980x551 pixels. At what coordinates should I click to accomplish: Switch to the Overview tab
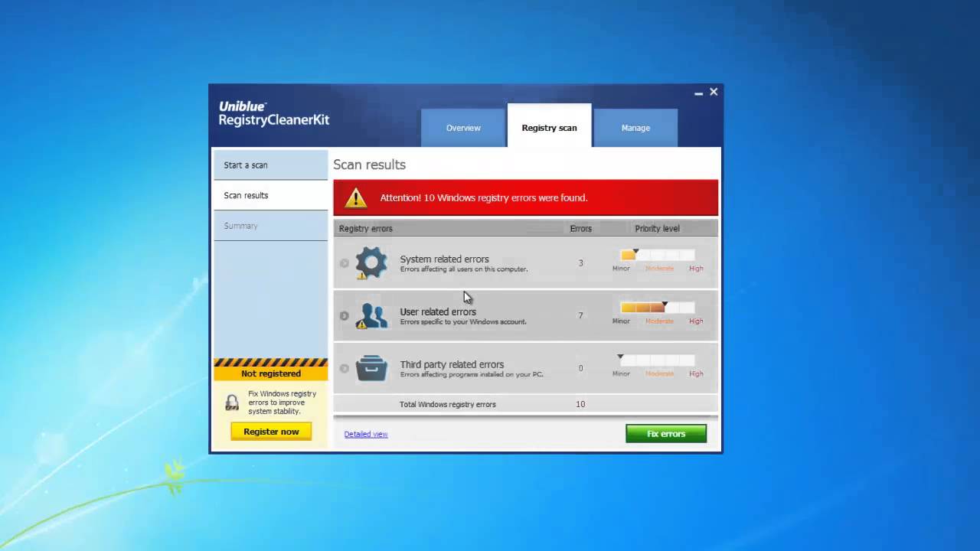pos(463,128)
